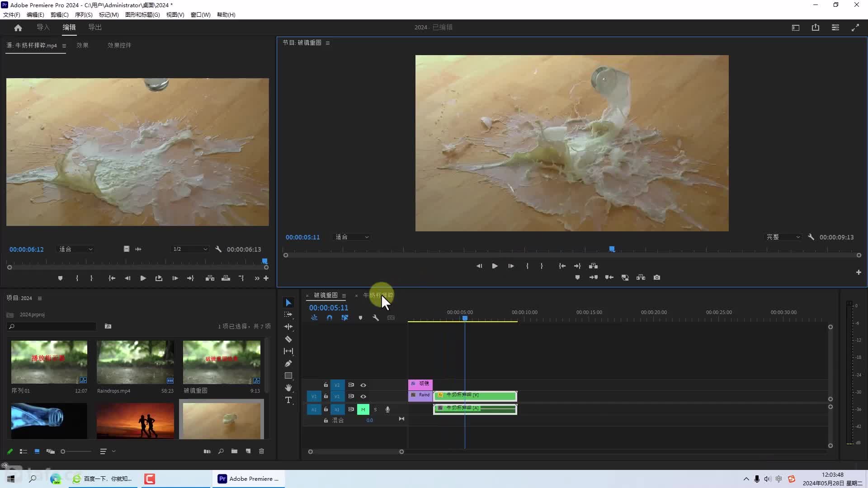Viewport: 868px width, 488px height.
Task: Toggle mute M on track A1
Action: [363, 409]
